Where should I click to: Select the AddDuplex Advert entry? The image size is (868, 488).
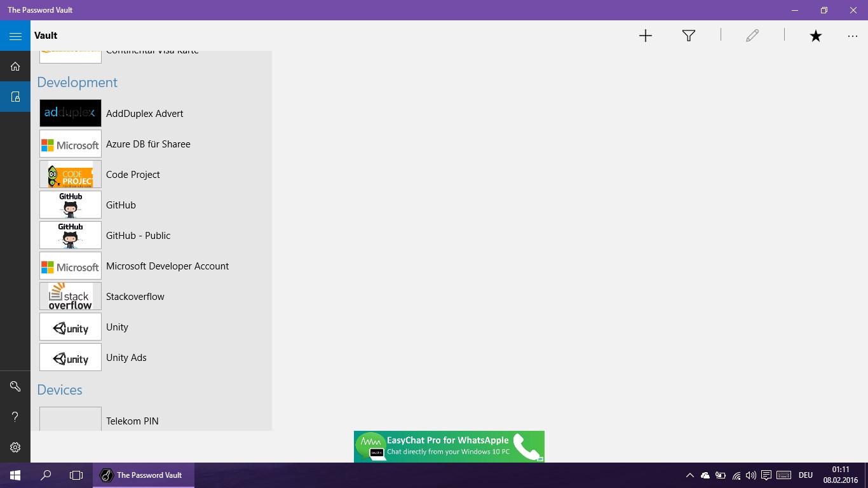pyautogui.click(x=144, y=114)
